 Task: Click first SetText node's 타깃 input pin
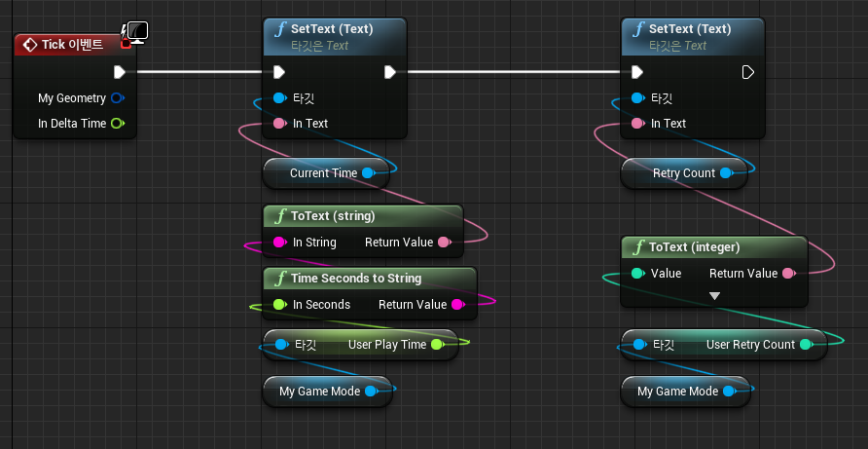click(280, 98)
